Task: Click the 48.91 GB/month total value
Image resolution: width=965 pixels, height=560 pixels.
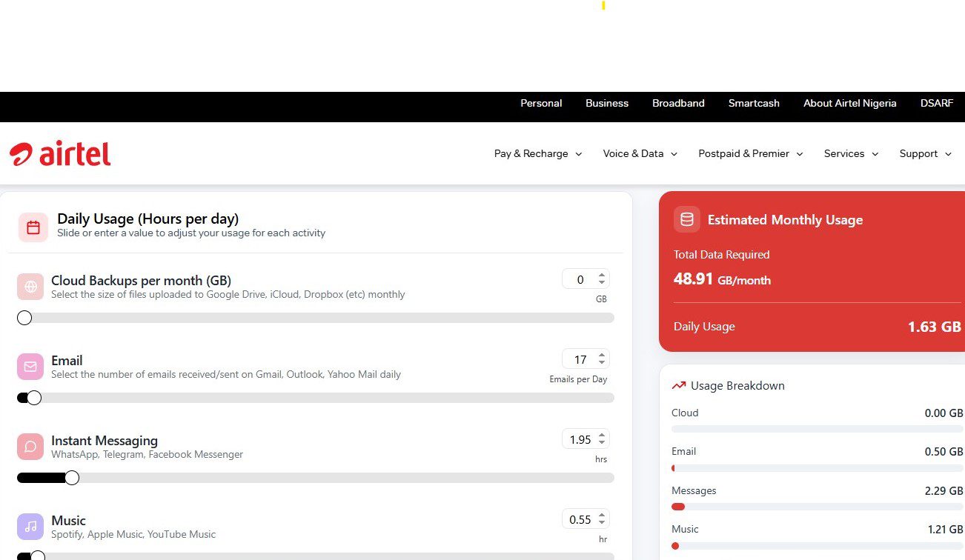Action: 722,279
